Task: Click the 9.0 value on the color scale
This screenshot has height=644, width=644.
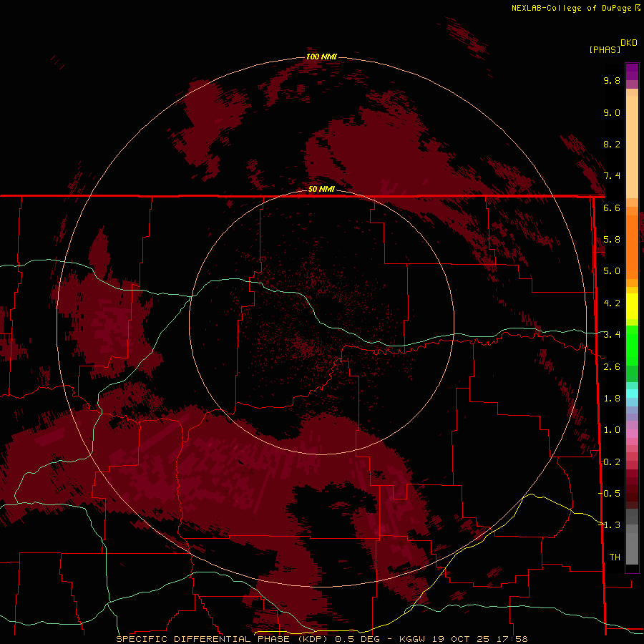Action: coord(612,112)
